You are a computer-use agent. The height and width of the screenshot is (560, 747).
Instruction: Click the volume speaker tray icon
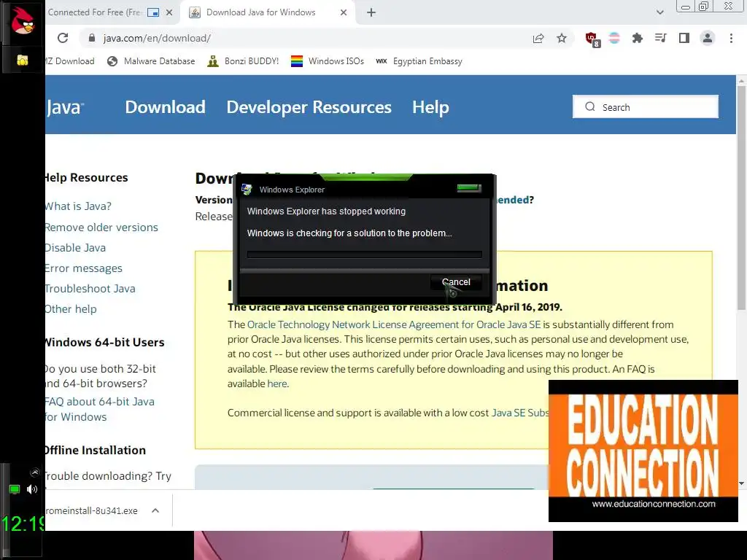32,489
